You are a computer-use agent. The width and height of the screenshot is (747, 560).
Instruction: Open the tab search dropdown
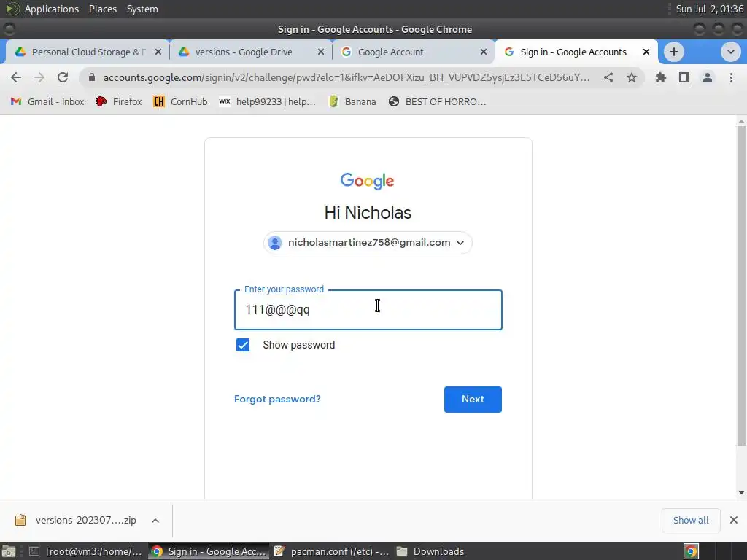click(x=730, y=52)
